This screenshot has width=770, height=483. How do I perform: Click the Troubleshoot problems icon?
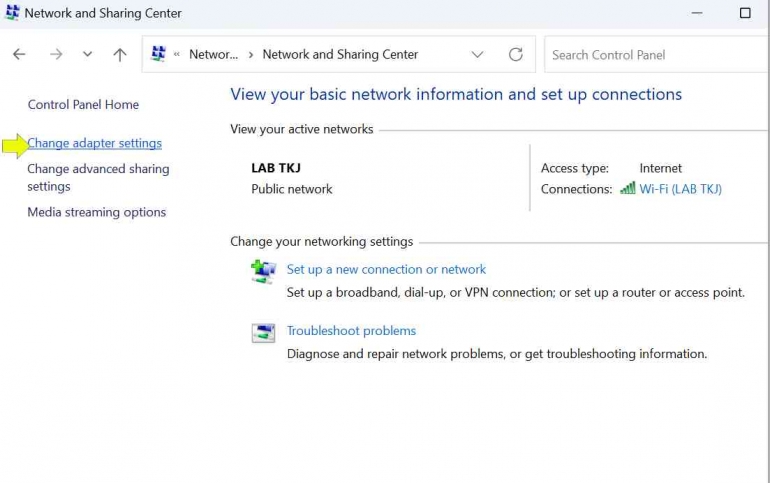263,333
